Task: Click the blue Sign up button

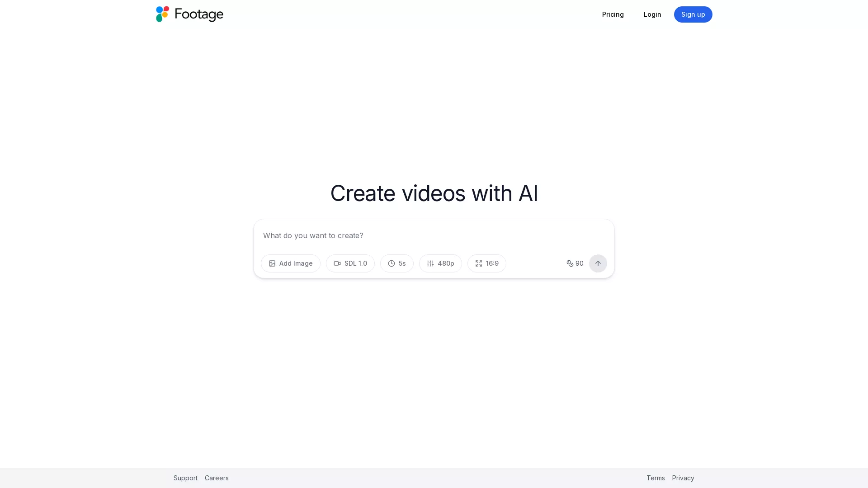Action: 693,14
